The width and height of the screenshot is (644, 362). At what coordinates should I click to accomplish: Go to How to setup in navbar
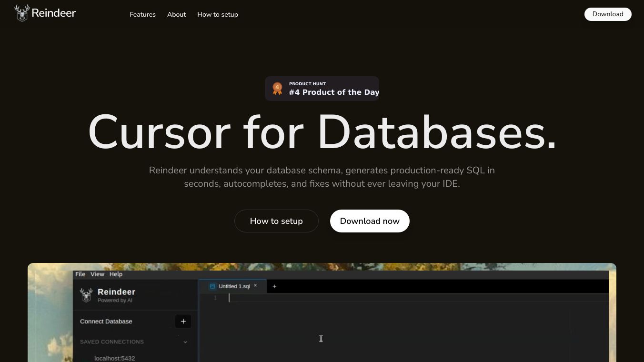click(x=218, y=14)
